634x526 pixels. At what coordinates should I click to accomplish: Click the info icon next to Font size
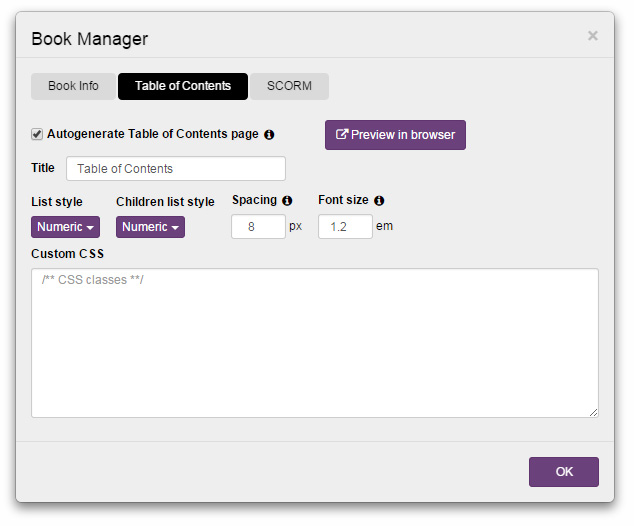click(x=379, y=200)
